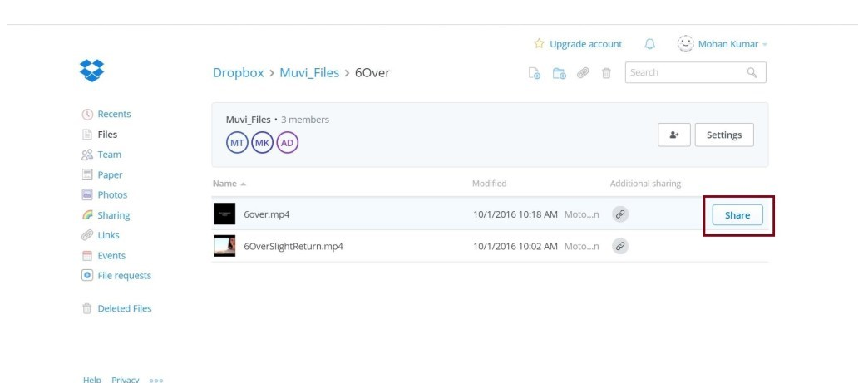Click the MT member avatar
The height and width of the screenshot is (383, 868).
237,143
